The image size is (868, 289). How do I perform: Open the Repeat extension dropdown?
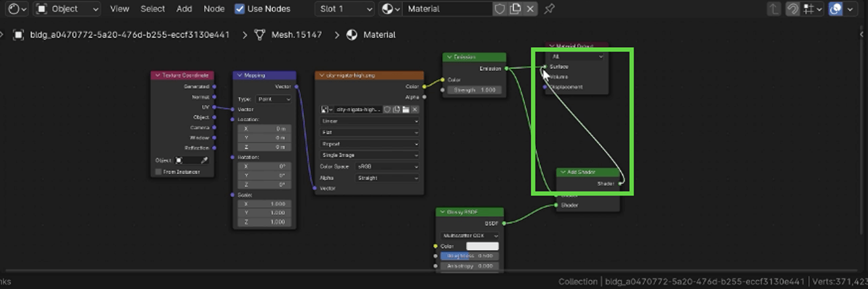coord(370,143)
